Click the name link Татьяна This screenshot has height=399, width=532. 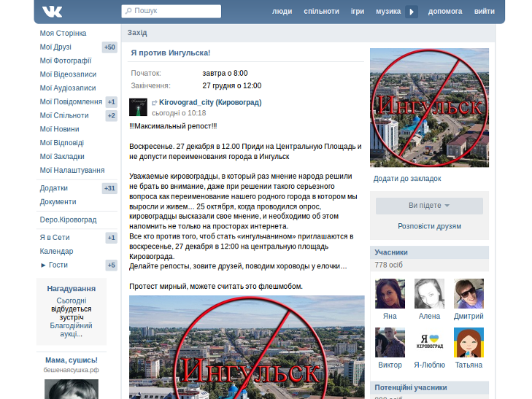pos(469,365)
